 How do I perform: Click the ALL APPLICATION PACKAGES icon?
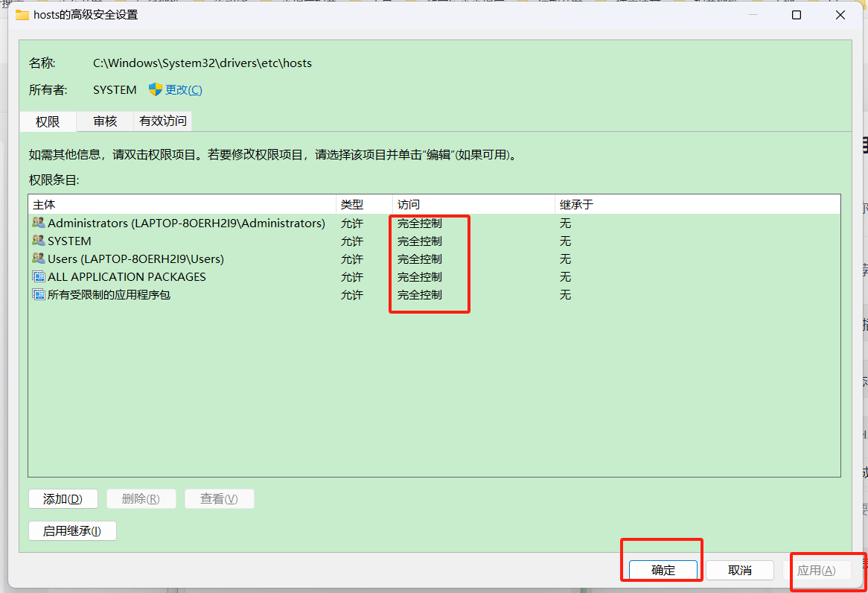click(x=38, y=276)
